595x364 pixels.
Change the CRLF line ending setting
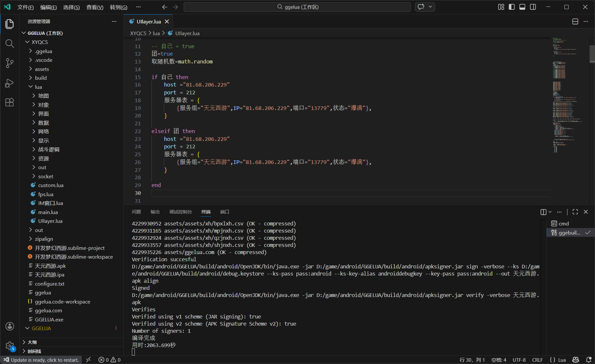[x=537, y=360]
